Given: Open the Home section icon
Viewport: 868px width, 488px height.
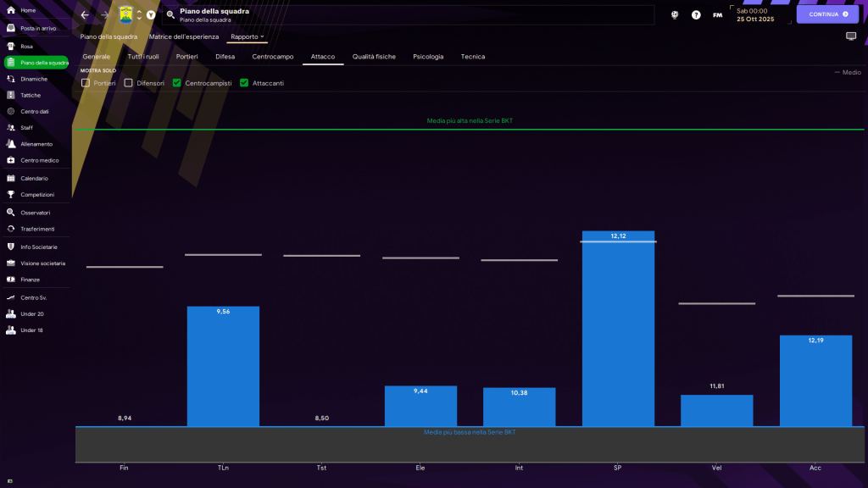Looking at the screenshot, I should (11, 10).
